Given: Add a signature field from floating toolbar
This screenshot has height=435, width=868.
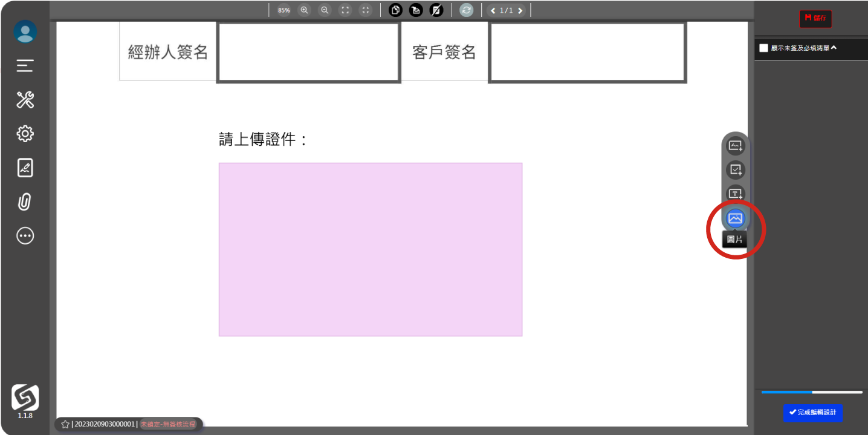Looking at the screenshot, I should (735, 146).
